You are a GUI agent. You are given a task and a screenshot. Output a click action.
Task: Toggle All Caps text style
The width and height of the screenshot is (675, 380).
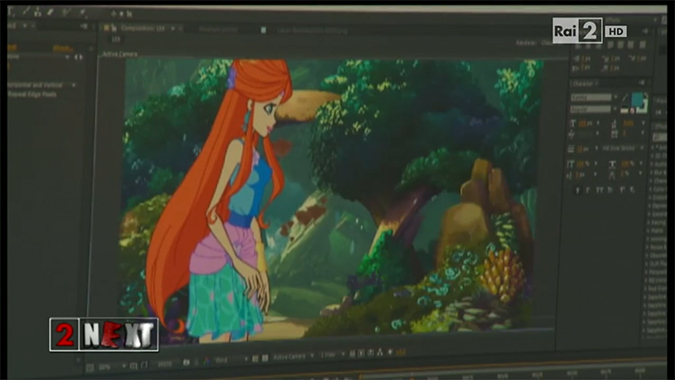600,190
